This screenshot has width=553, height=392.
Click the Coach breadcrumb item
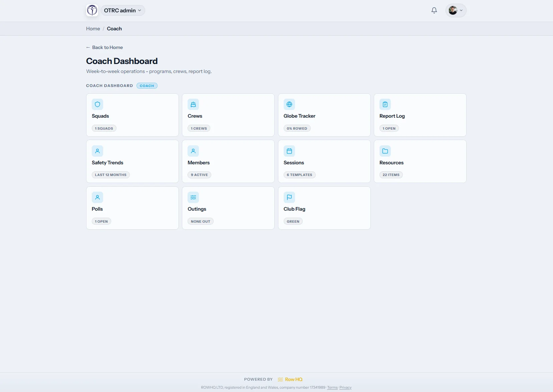click(x=114, y=29)
